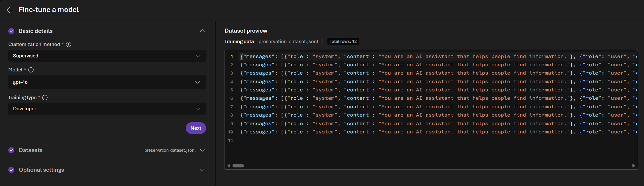Click the Fine-tune a model title
This screenshot has height=186, width=644.
coord(49,10)
